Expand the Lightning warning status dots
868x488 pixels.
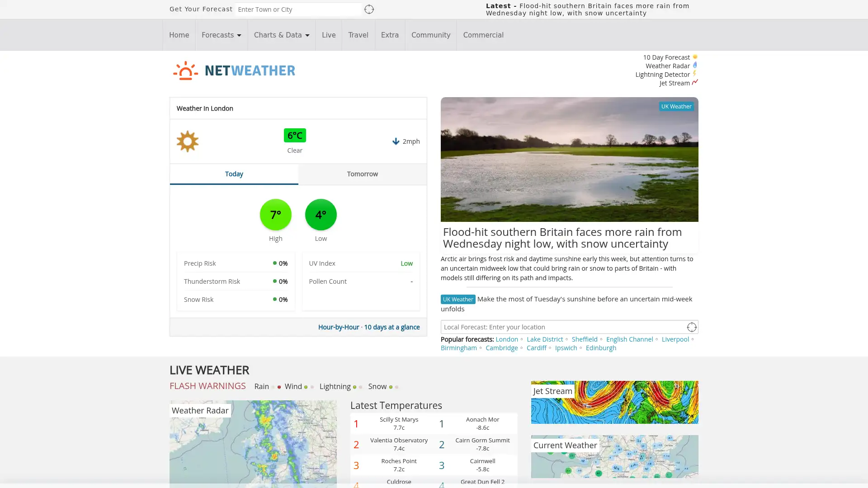[x=357, y=387]
